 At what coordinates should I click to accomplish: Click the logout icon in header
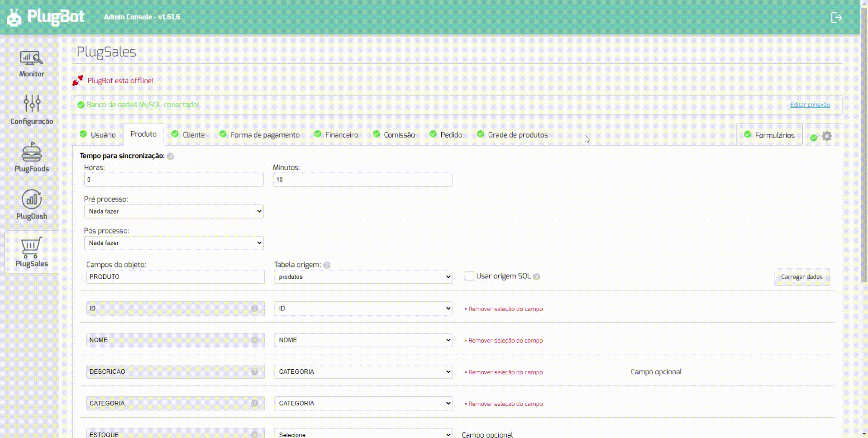pyautogui.click(x=836, y=18)
